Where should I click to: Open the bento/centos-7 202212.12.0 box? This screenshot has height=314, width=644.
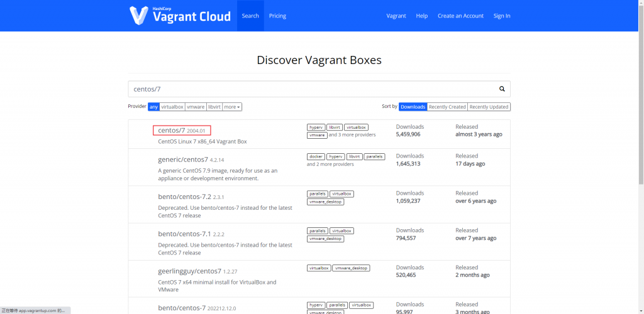point(182,308)
